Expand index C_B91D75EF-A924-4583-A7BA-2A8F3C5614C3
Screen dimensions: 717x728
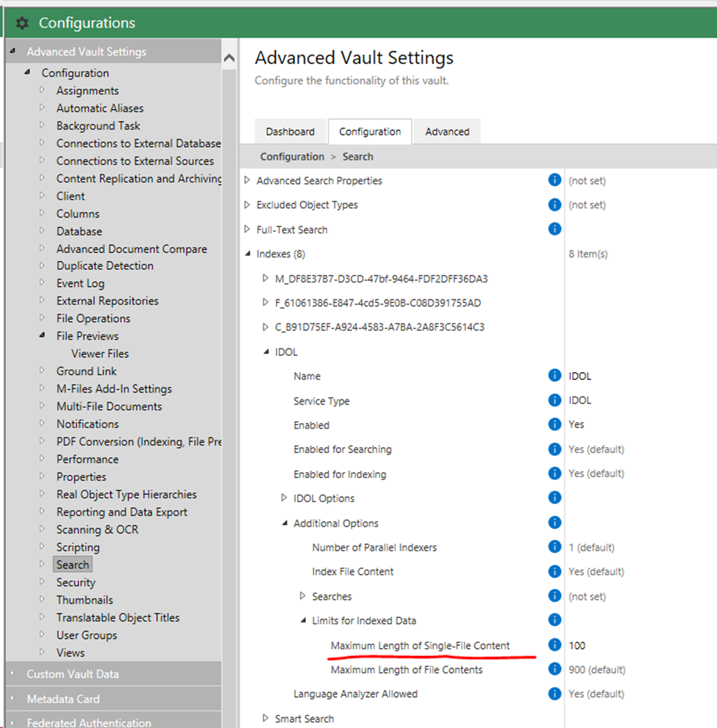tap(265, 326)
